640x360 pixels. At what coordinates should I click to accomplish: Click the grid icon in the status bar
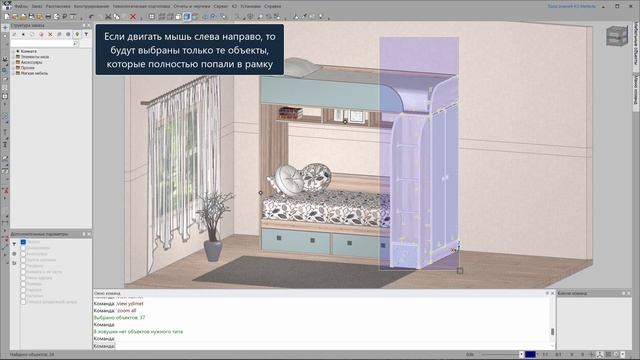pyautogui.click(x=608, y=354)
